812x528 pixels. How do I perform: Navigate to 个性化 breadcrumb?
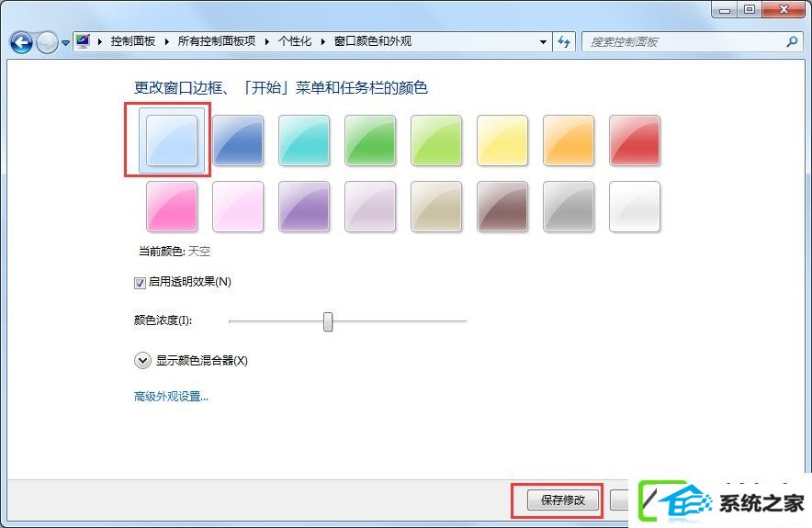pyautogui.click(x=295, y=41)
